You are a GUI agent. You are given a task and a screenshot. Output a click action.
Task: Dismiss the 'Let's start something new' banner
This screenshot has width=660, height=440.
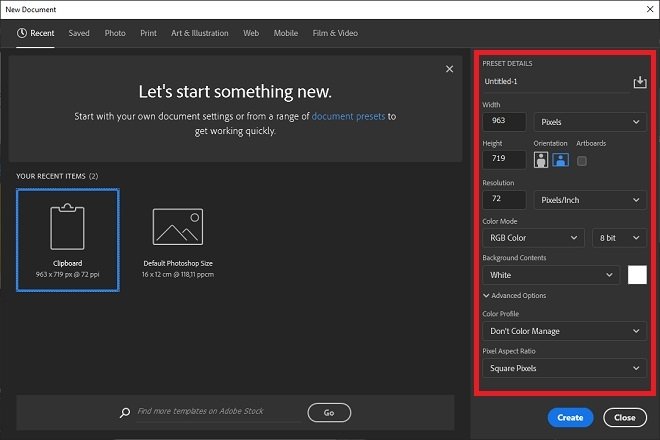coord(450,69)
